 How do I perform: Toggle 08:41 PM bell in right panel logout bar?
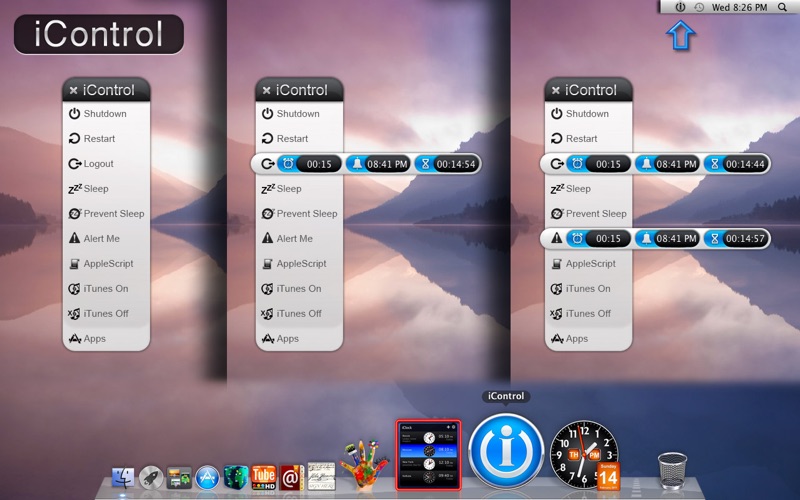[x=667, y=164]
